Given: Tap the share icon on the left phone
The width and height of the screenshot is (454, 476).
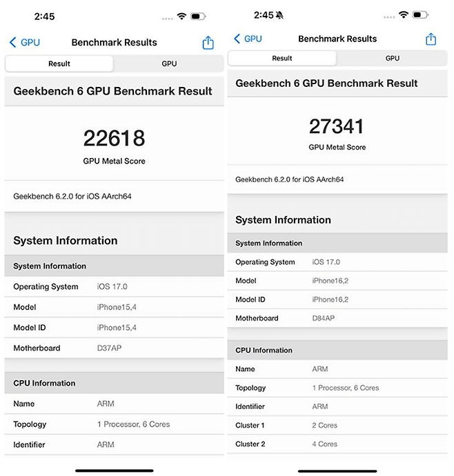Looking at the screenshot, I should [x=208, y=43].
